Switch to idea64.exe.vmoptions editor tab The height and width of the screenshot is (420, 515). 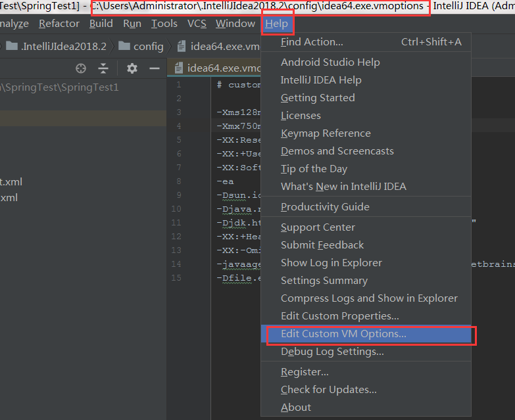point(214,68)
